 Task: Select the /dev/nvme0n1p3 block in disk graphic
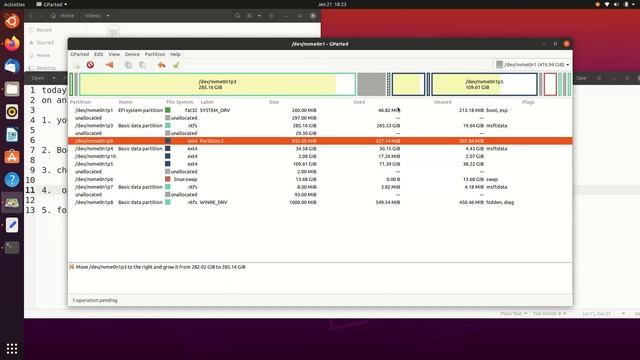217,84
